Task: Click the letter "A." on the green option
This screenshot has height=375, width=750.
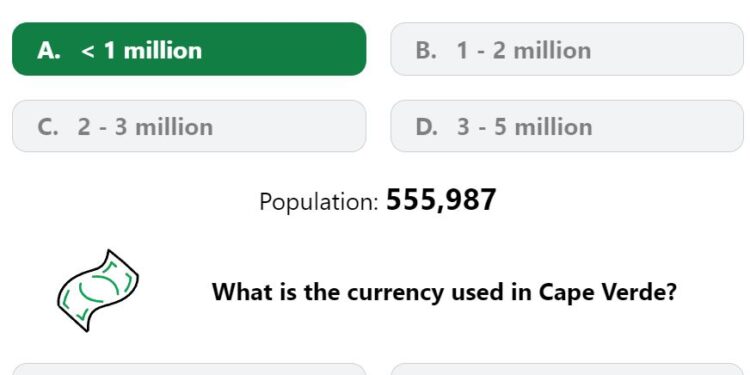Action: [x=49, y=51]
